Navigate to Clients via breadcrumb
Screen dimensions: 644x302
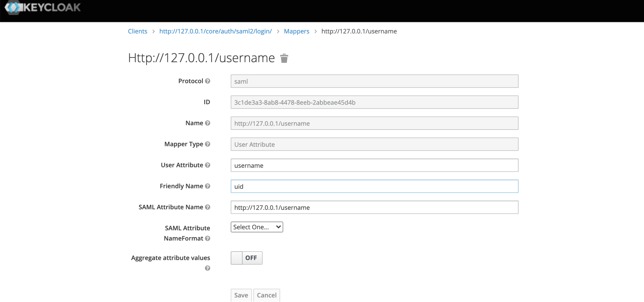coord(137,31)
